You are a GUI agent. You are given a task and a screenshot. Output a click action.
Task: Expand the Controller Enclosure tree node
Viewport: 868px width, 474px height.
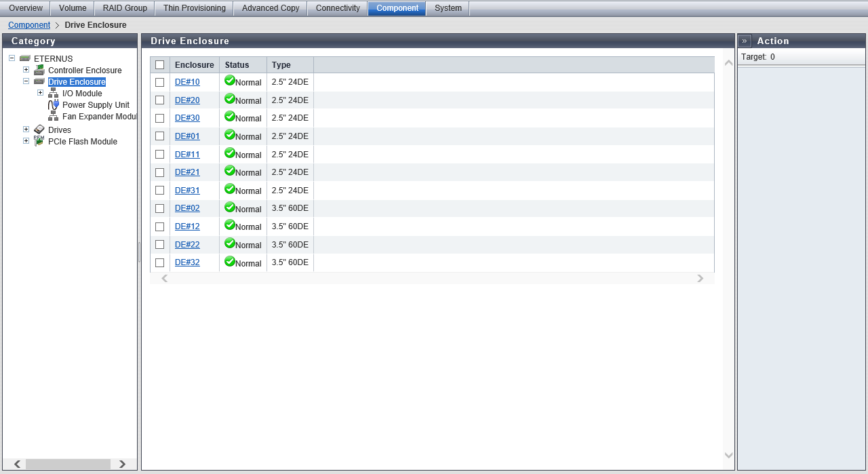coord(26,70)
